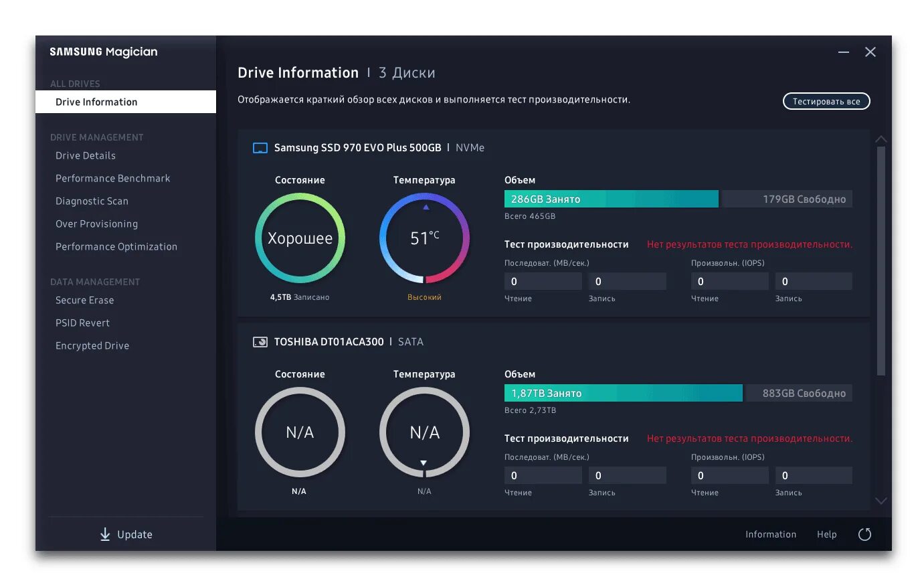Open Drive Information in the sidebar

pyautogui.click(x=126, y=102)
